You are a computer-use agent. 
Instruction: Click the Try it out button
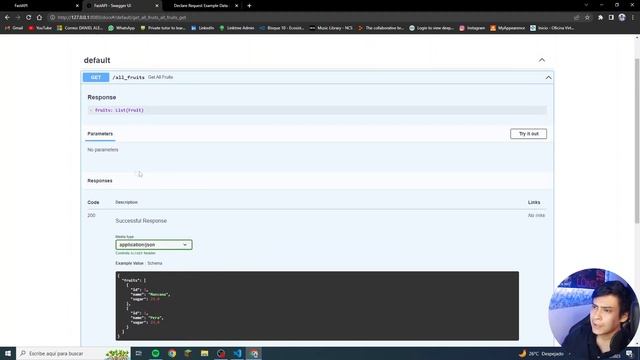[528, 134]
